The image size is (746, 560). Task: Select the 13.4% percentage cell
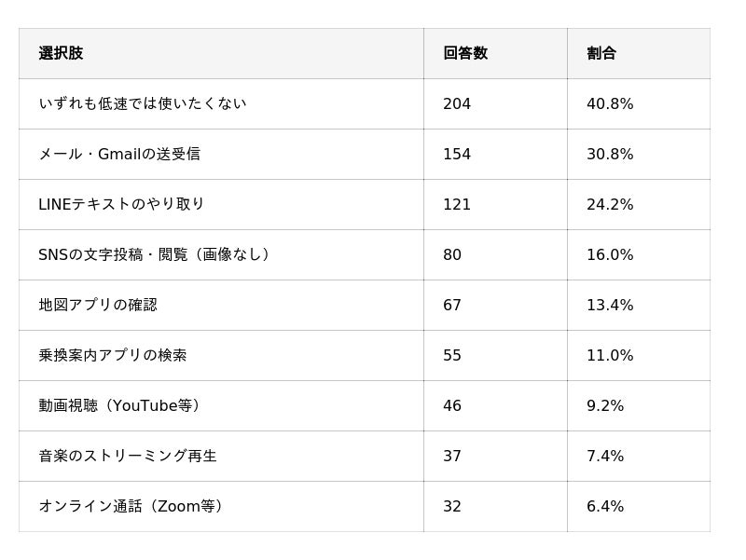(610, 305)
